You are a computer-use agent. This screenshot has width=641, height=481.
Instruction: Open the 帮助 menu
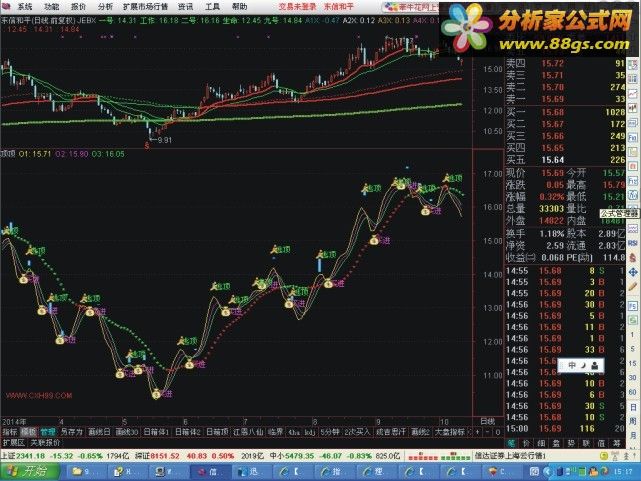click(x=240, y=7)
